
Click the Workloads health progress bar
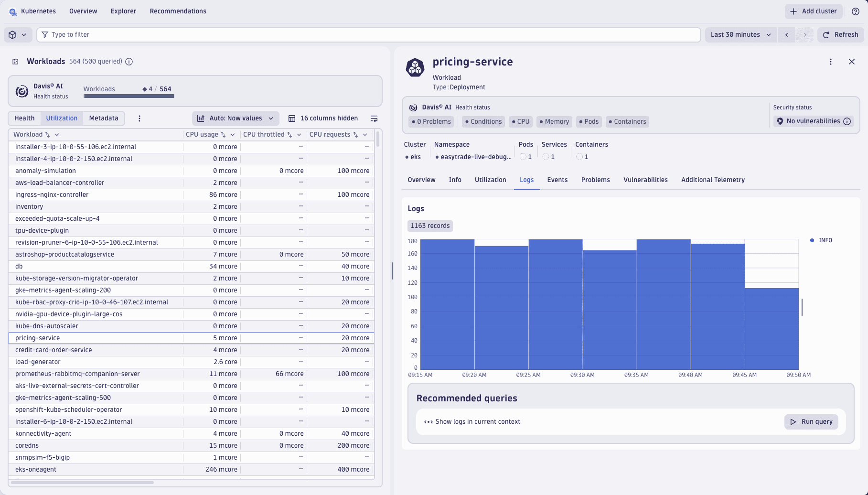click(129, 96)
